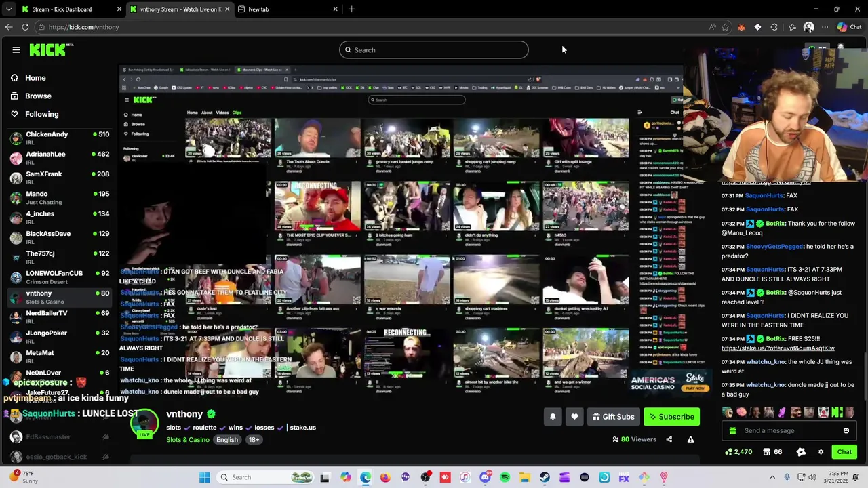Click the Slots & Casino category link

(188, 440)
